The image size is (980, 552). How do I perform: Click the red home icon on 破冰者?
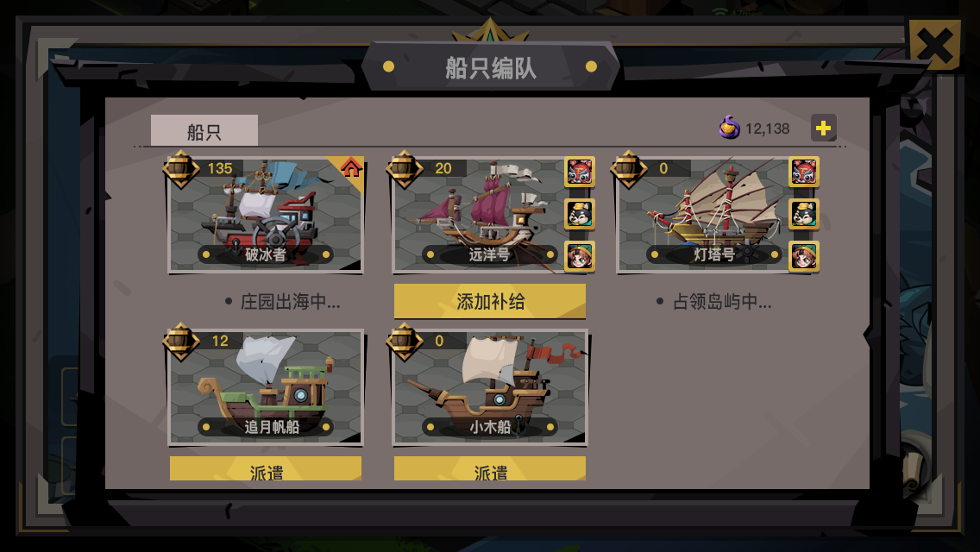click(350, 167)
